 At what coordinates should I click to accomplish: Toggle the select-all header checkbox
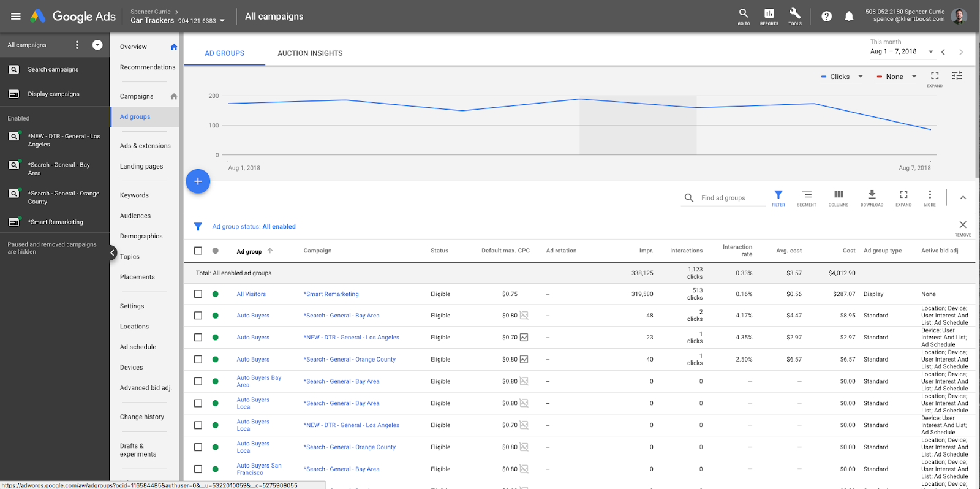[198, 251]
